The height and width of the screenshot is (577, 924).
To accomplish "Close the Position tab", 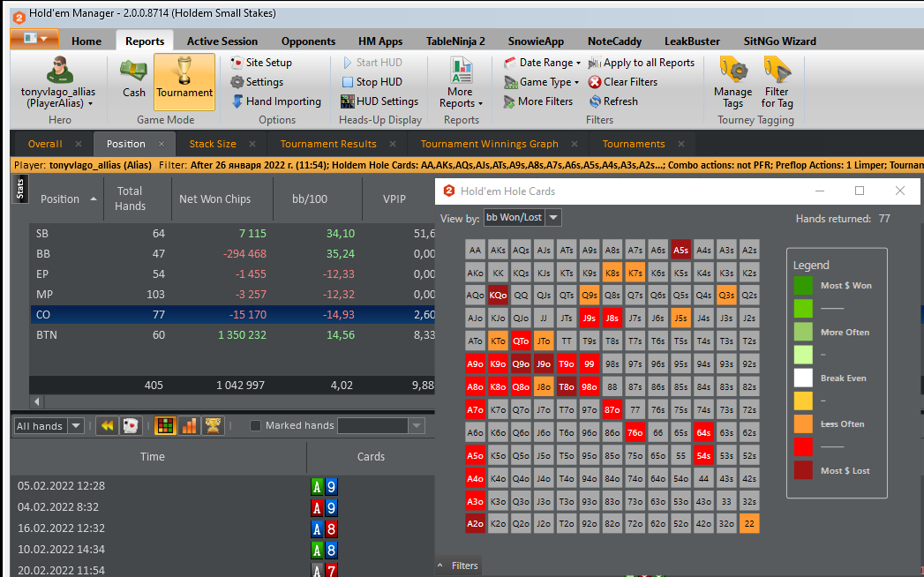I will coord(162,144).
